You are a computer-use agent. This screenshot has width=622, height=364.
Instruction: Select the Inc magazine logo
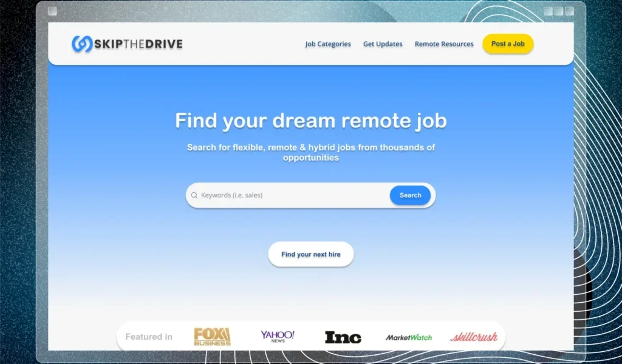[x=343, y=337]
